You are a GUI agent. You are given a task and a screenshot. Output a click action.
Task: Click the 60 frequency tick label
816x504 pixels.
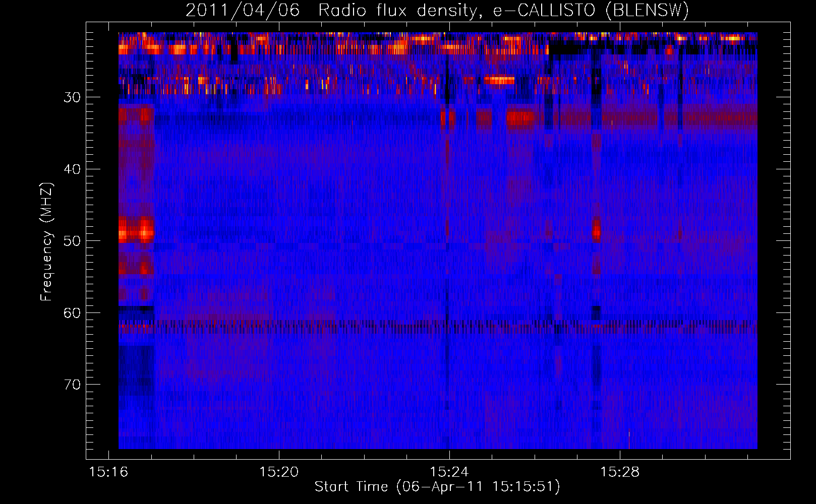(x=72, y=313)
